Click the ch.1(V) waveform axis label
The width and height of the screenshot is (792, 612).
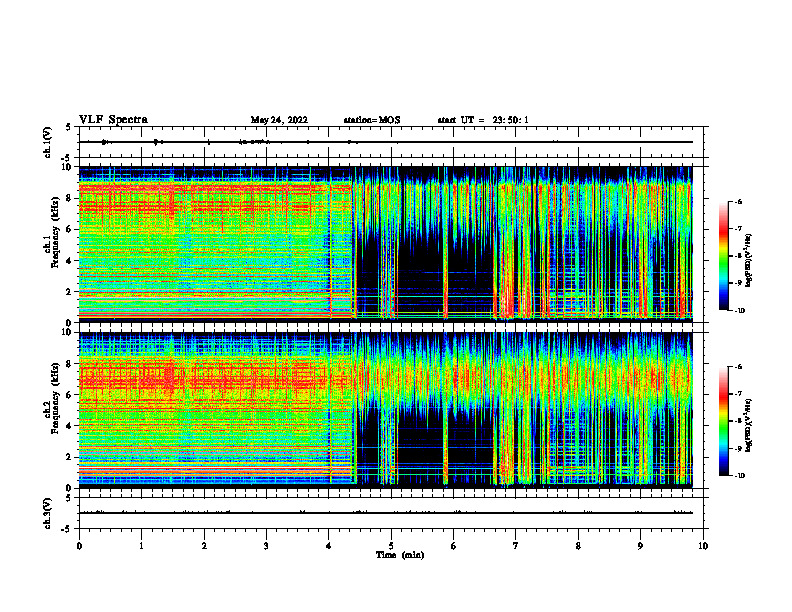pos(48,142)
